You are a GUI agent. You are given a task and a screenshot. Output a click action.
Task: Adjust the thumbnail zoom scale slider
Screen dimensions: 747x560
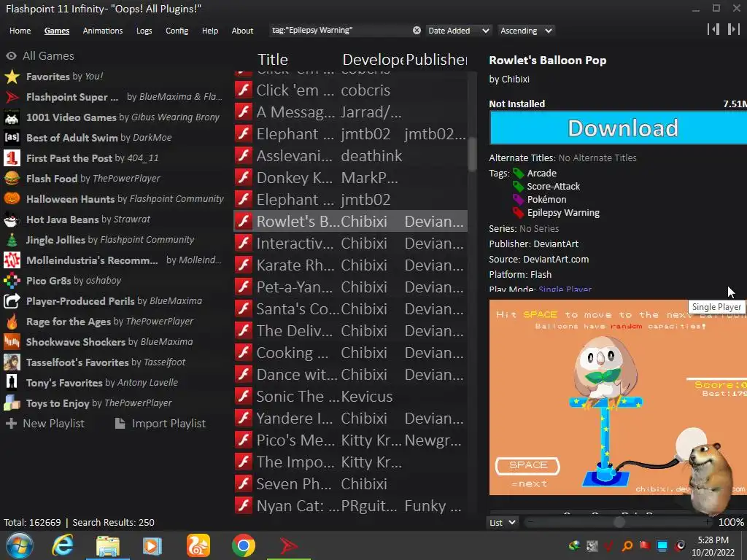click(x=619, y=522)
